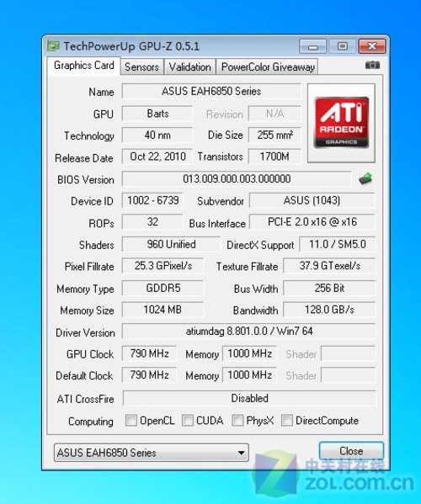
Task: Open the ASUS EAH6850 Series dropdown
Action: (152, 453)
